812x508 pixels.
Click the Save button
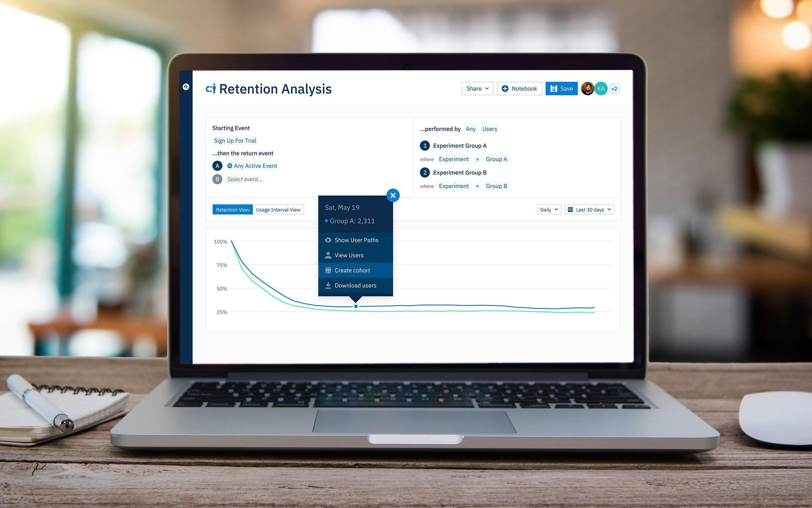560,88
